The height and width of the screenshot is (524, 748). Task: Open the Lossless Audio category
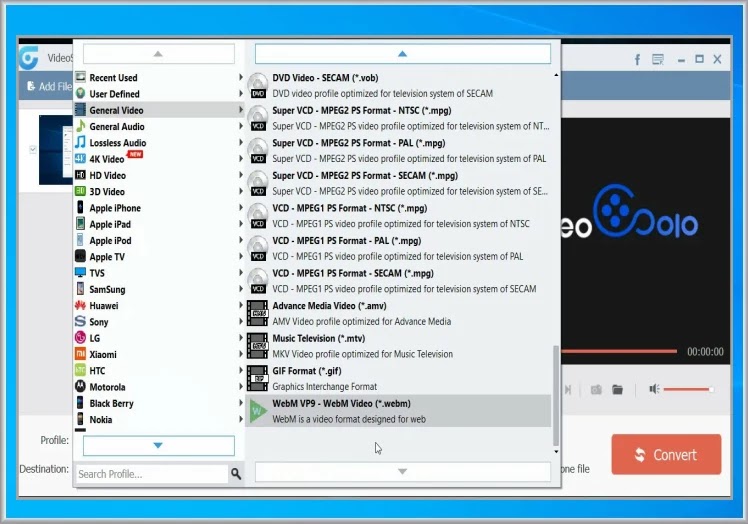tap(159, 142)
